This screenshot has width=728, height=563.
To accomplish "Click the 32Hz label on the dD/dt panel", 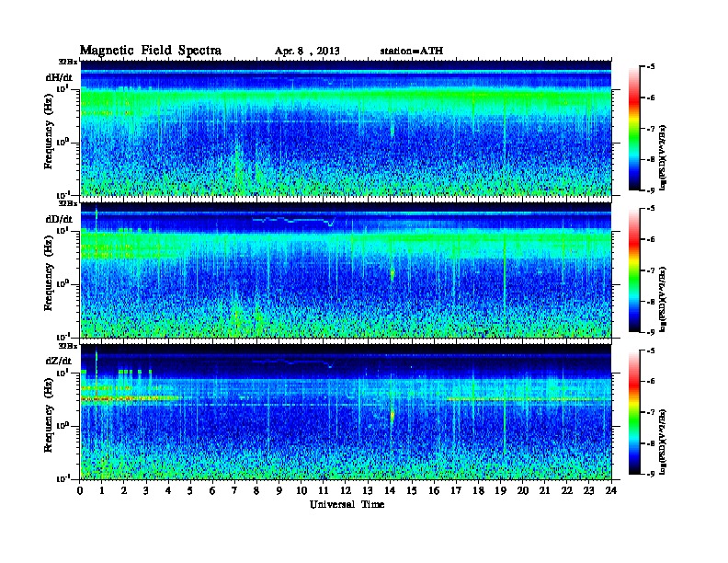I will (x=68, y=203).
